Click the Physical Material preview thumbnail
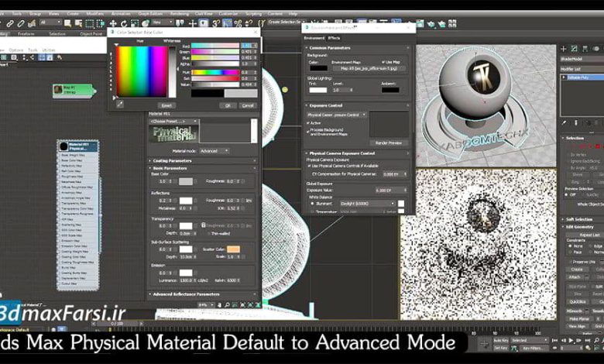Viewport: 604px width, 364px height. point(173,134)
